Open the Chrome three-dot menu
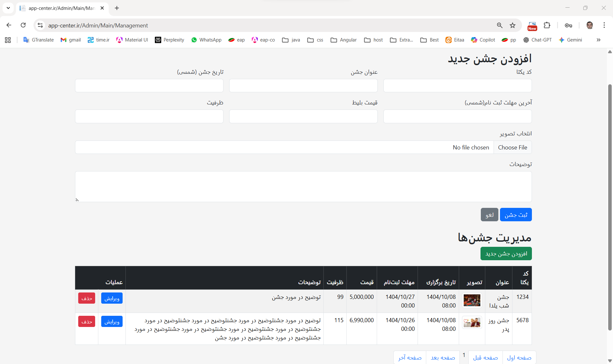Viewport: 613px width, 364px height. 604,25
